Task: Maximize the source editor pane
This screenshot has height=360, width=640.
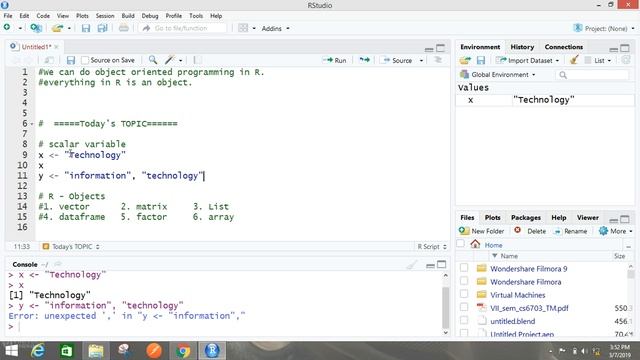Action: [x=440, y=48]
